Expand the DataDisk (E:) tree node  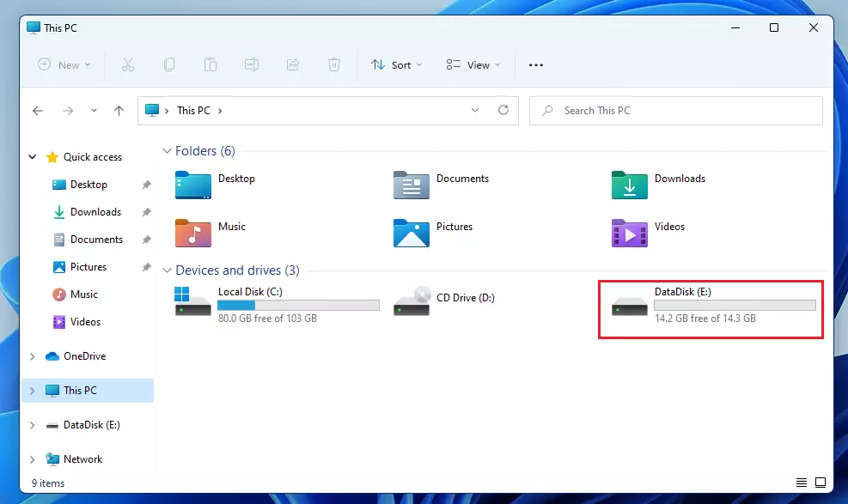tap(32, 425)
